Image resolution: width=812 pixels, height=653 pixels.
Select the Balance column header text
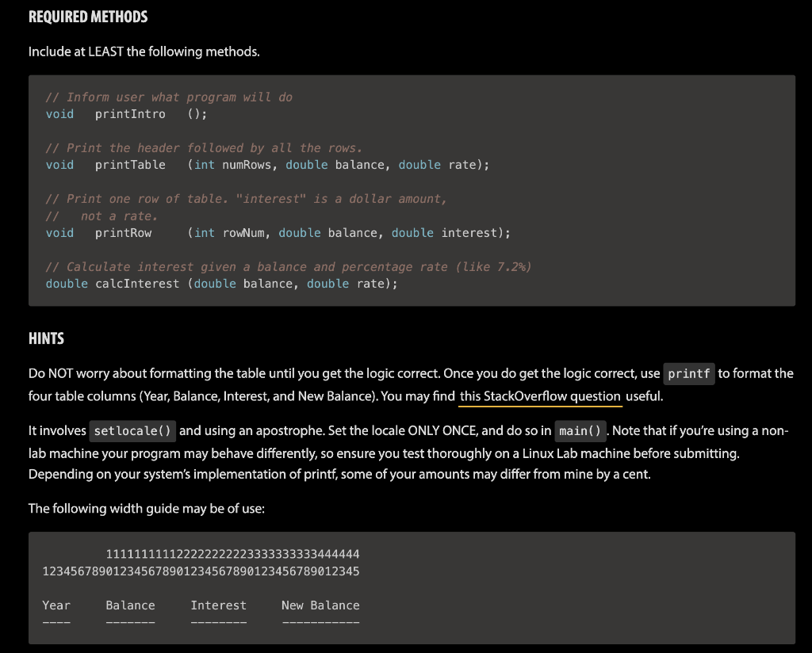click(130, 605)
